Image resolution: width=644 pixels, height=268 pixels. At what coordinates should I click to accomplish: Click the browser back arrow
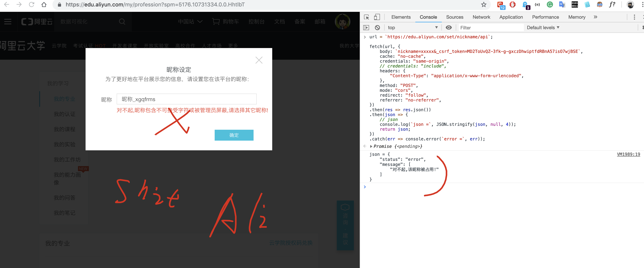[7, 4]
